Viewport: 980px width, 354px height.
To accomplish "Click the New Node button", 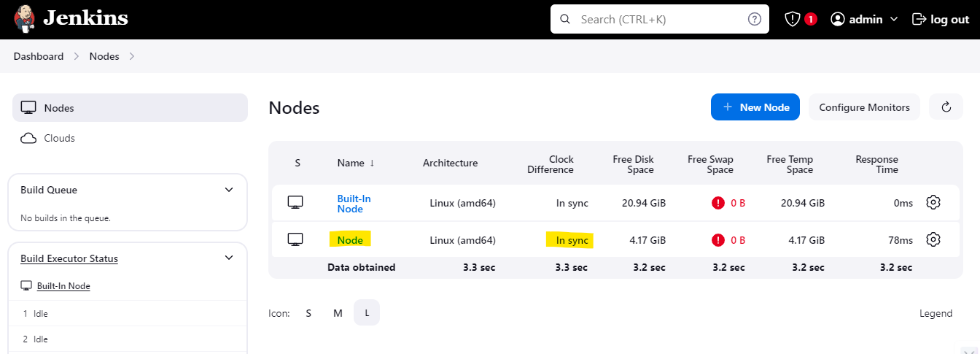I will pyautogui.click(x=755, y=107).
